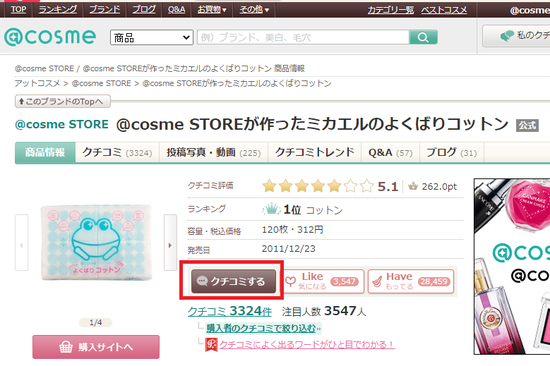The height and width of the screenshot is (366, 550).
Task: Click the 公式 badge icon
Action: pos(527,125)
